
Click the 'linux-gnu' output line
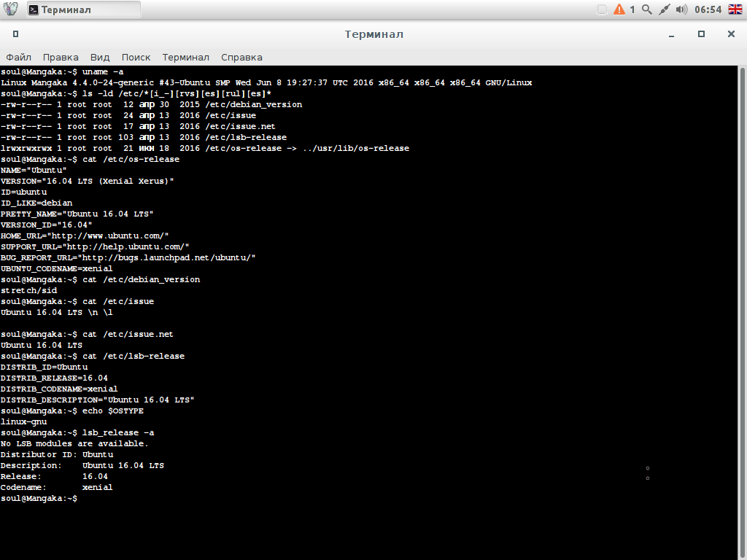24,422
